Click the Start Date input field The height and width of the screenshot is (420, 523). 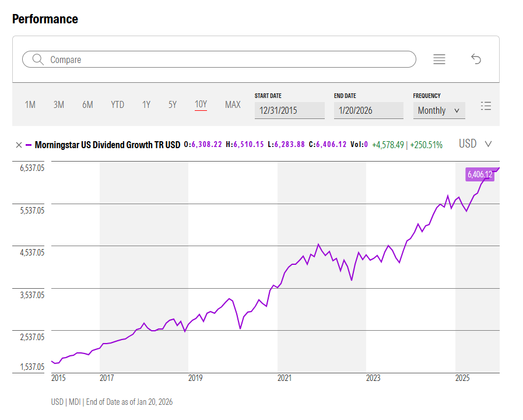289,110
